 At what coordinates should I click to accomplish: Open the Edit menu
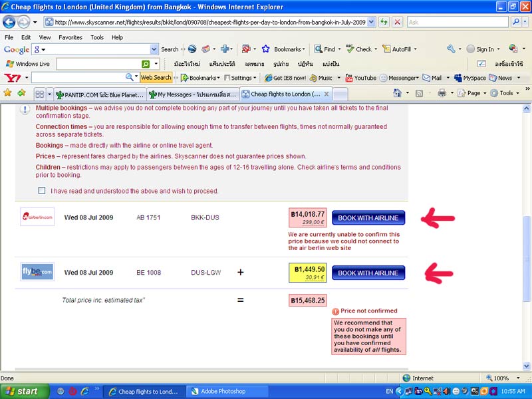(x=26, y=37)
